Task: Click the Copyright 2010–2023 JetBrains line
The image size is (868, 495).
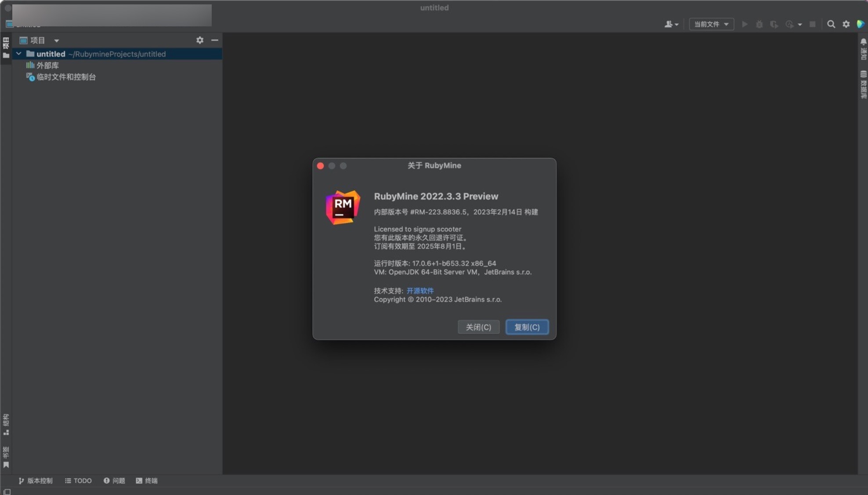Action: coord(438,299)
